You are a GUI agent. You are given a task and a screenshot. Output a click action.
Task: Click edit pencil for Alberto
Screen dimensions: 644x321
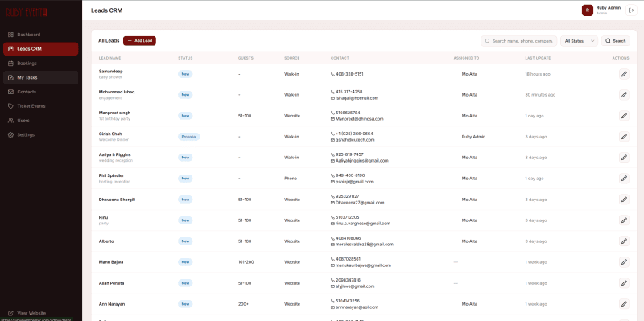(624, 241)
